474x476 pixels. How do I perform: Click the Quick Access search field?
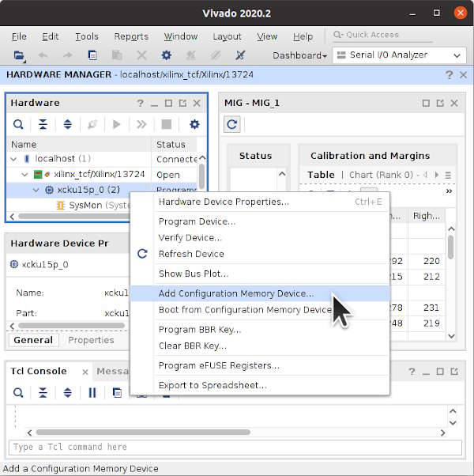point(382,35)
